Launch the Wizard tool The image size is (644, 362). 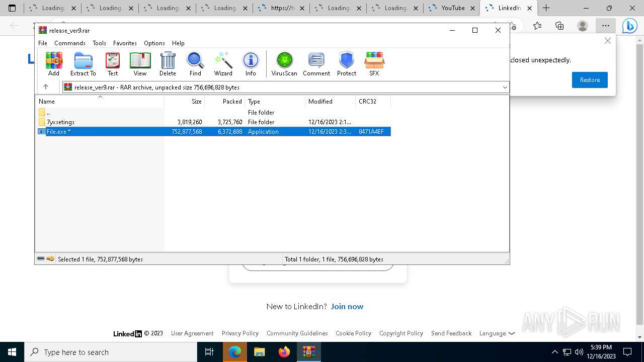(223, 64)
